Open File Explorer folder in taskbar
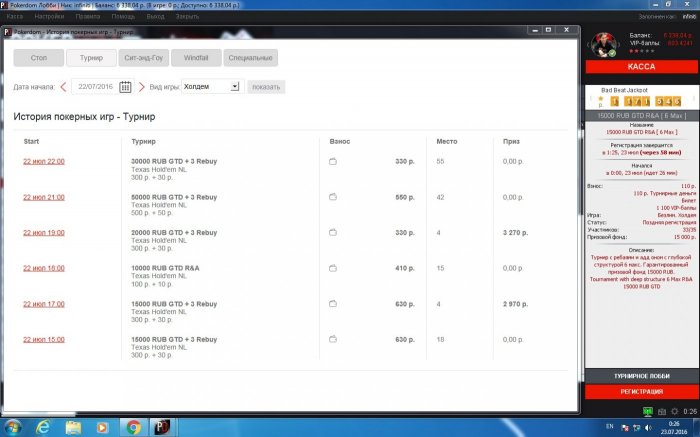The width and height of the screenshot is (700, 437). [x=73, y=428]
